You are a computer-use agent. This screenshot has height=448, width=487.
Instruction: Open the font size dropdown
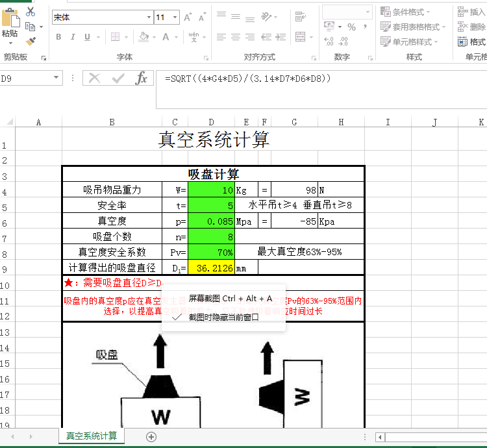pos(176,18)
